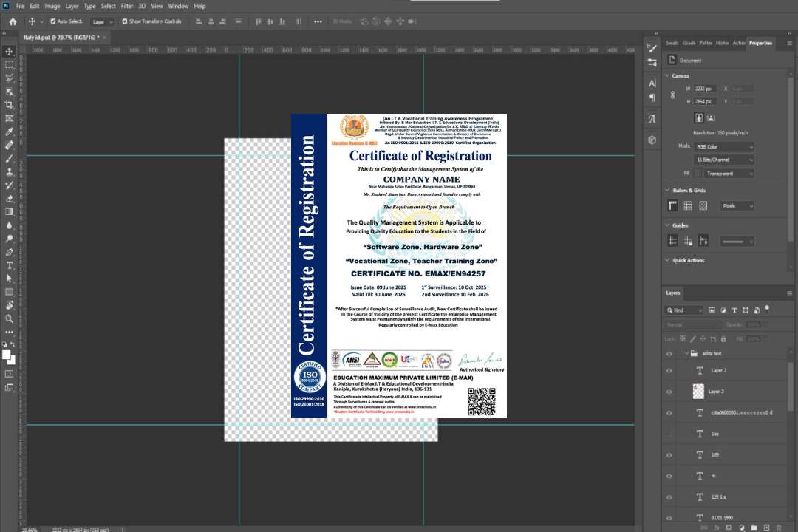Select the Move tool in the toolbox
The image size is (798, 532).
9,52
